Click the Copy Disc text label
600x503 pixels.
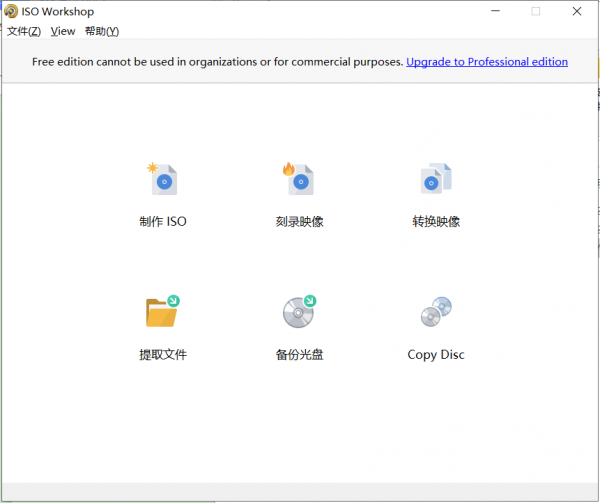click(x=436, y=355)
